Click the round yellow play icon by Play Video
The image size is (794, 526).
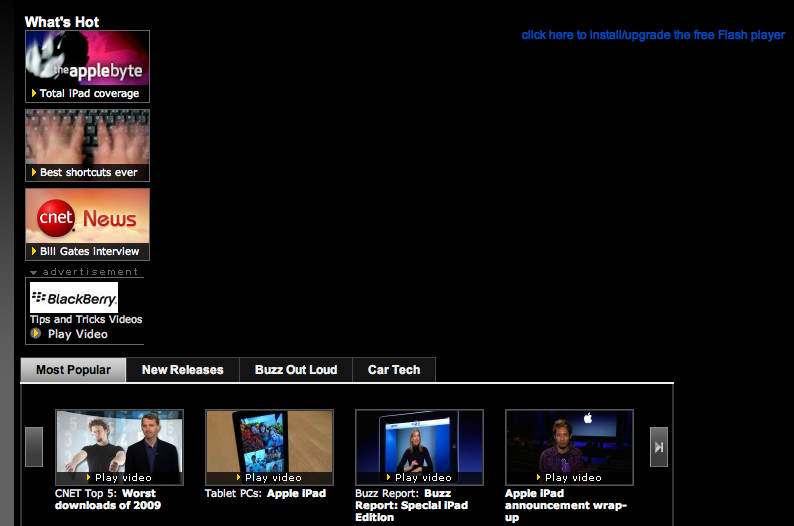pos(35,333)
